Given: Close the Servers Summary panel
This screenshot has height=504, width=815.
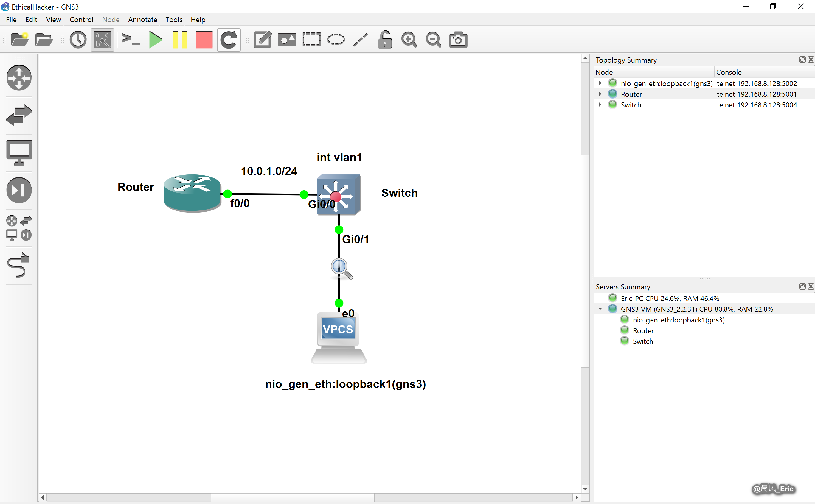Looking at the screenshot, I should click(x=810, y=286).
